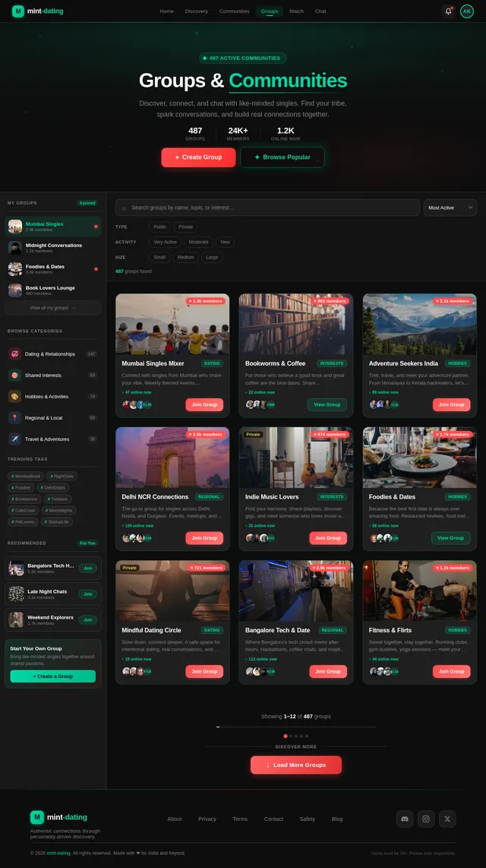Screen dimensions: 486x868
Task: View Group on Bookworms & Coffee card
Action: click(327, 404)
